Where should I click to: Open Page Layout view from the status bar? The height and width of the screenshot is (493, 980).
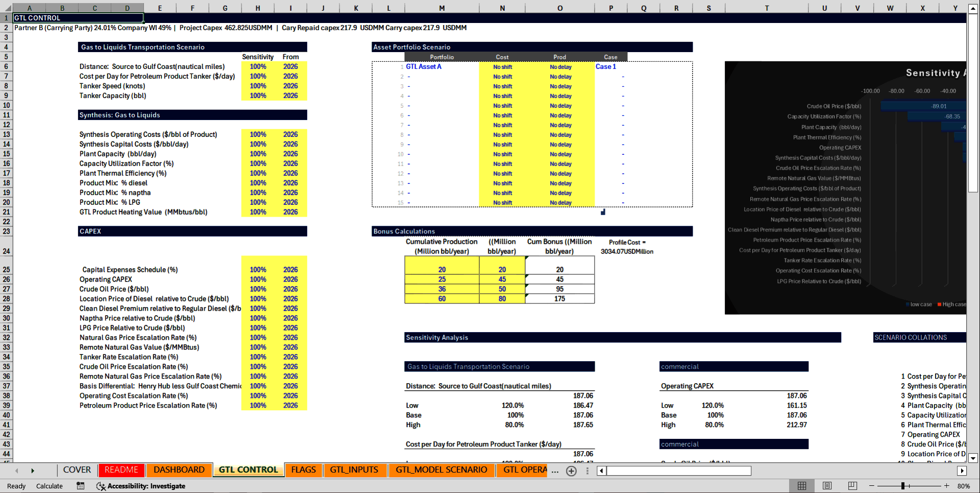827,486
